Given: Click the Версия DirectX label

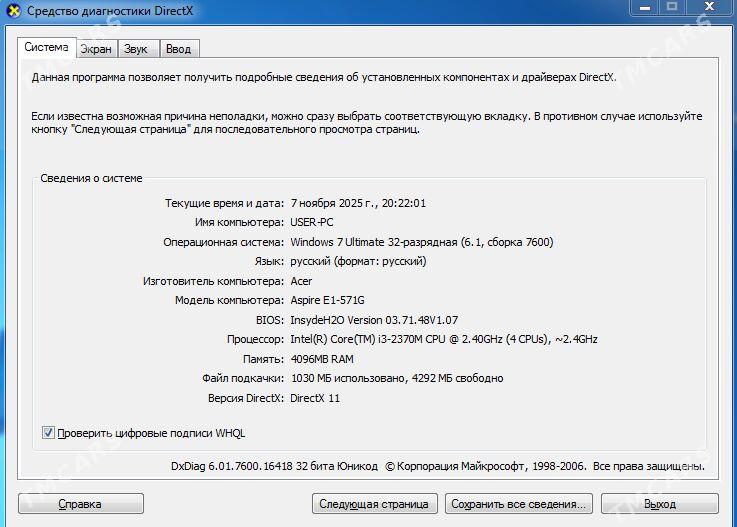Looking at the screenshot, I should (x=246, y=398).
